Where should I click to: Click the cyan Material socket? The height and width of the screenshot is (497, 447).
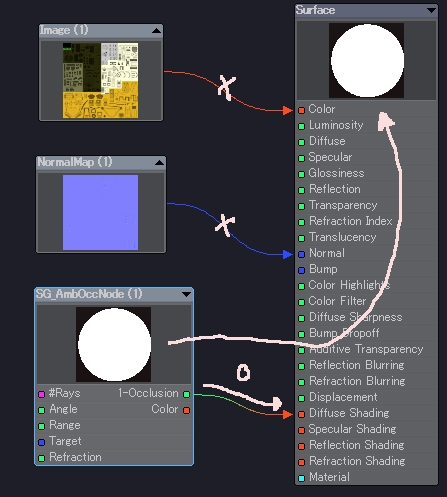[301, 478]
